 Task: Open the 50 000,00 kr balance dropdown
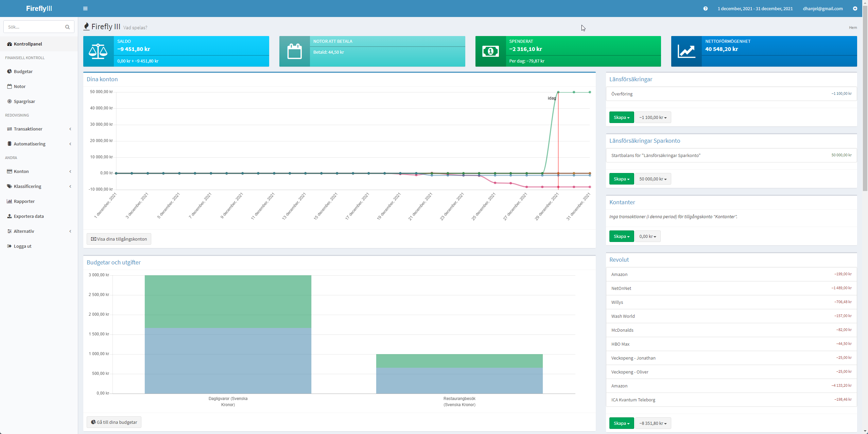click(653, 179)
